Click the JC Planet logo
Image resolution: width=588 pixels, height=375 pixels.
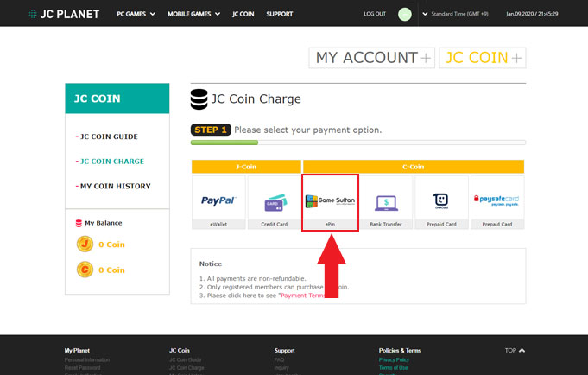point(64,14)
